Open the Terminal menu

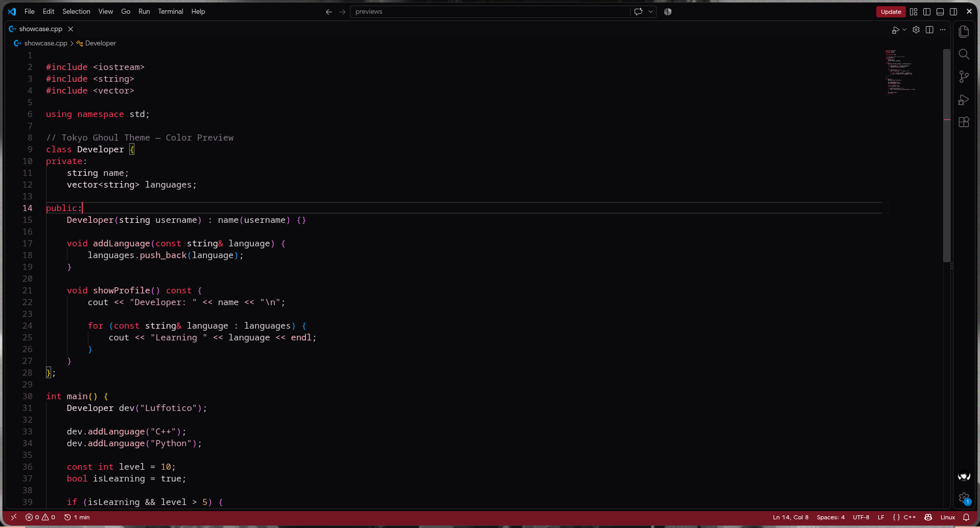tap(171, 12)
